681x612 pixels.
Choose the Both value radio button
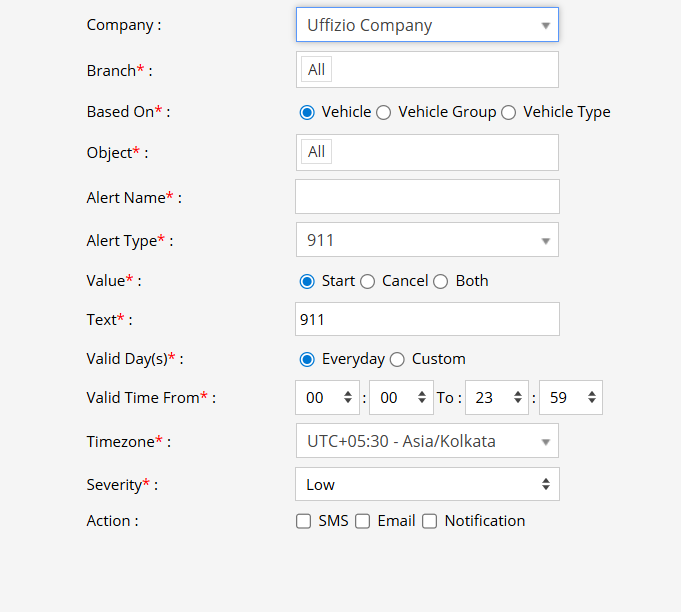[440, 282]
